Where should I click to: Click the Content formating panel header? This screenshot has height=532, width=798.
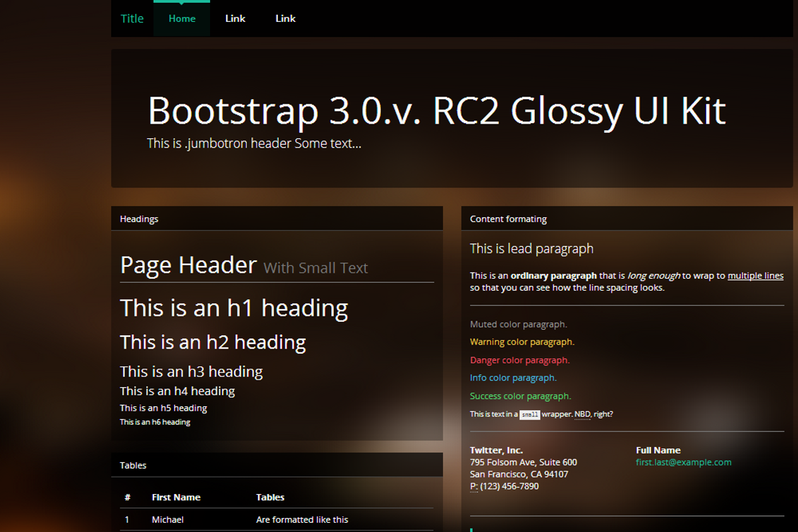coord(508,218)
